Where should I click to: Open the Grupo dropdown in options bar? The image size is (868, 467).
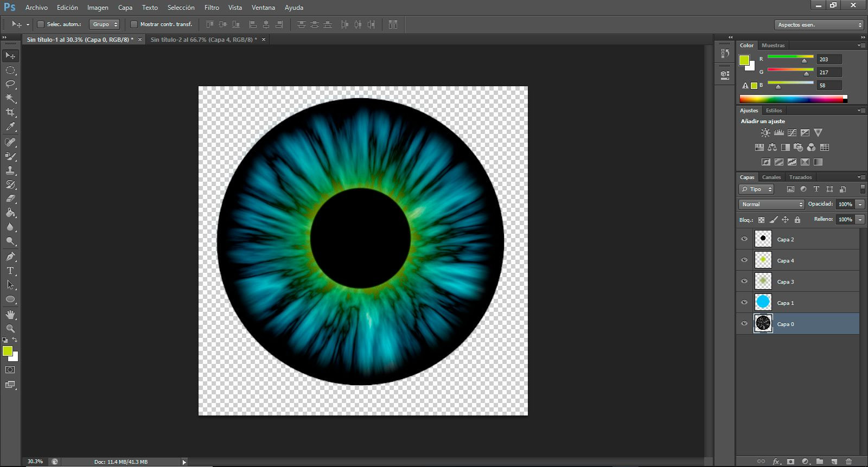click(x=104, y=24)
